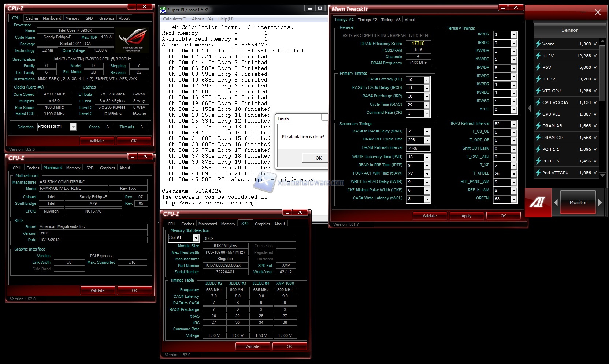Viewport: 609px width, 364px height.
Task: Open the CAS# Latency (CL) dropdown
Action: (426, 80)
